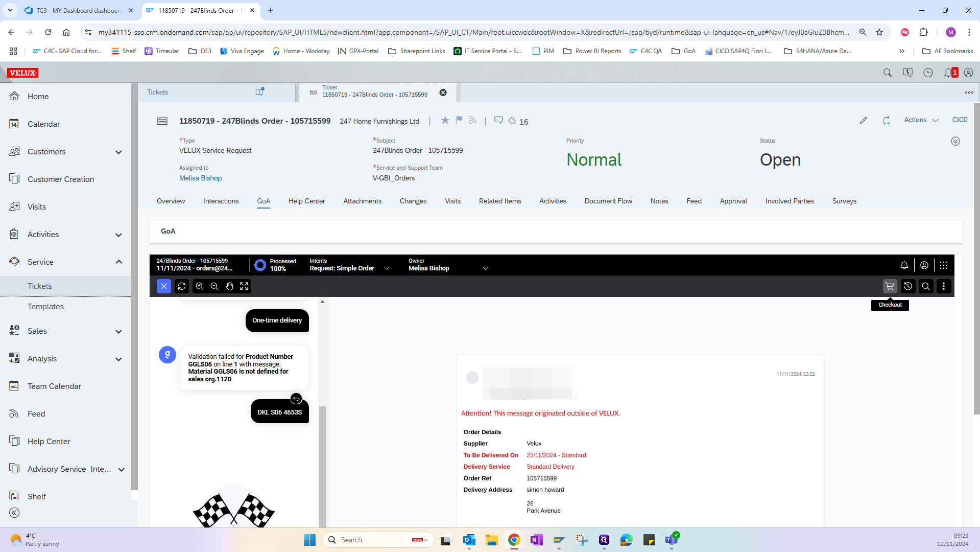
Task: Collapse the sidebar with the double arrow icon
Action: pyautogui.click(x=14, y=513)
